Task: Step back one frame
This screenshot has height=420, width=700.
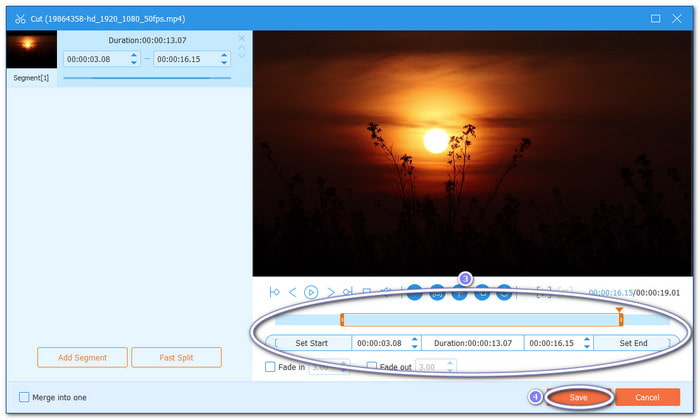Action: (292, 292)
